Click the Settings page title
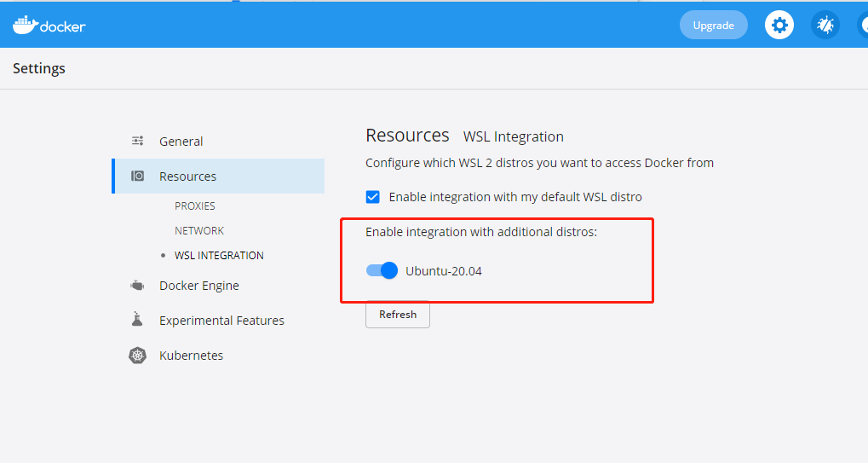The width and height of the screenshot is (868, 463). coord(38,68)
